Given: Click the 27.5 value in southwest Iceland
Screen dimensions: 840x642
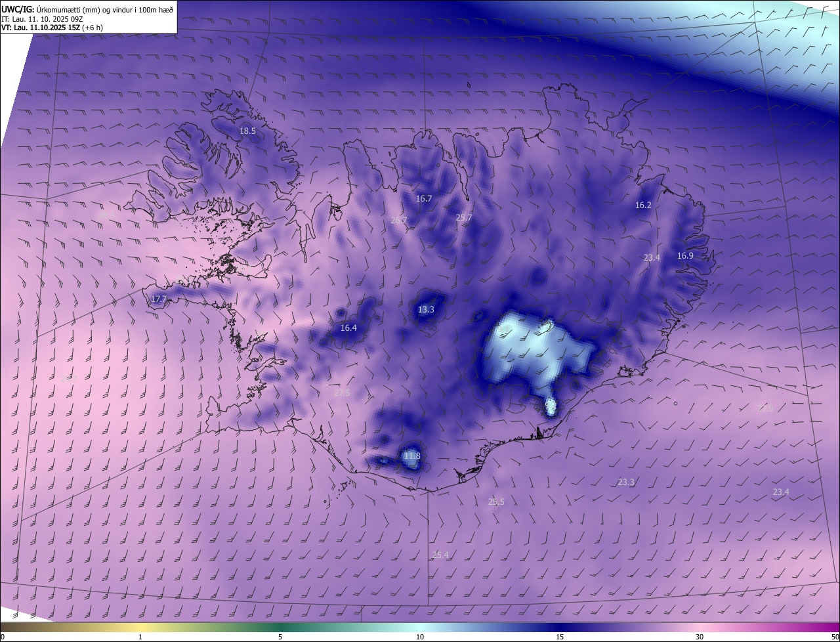Looking at the screenshot, I should [x=342, y=393].
